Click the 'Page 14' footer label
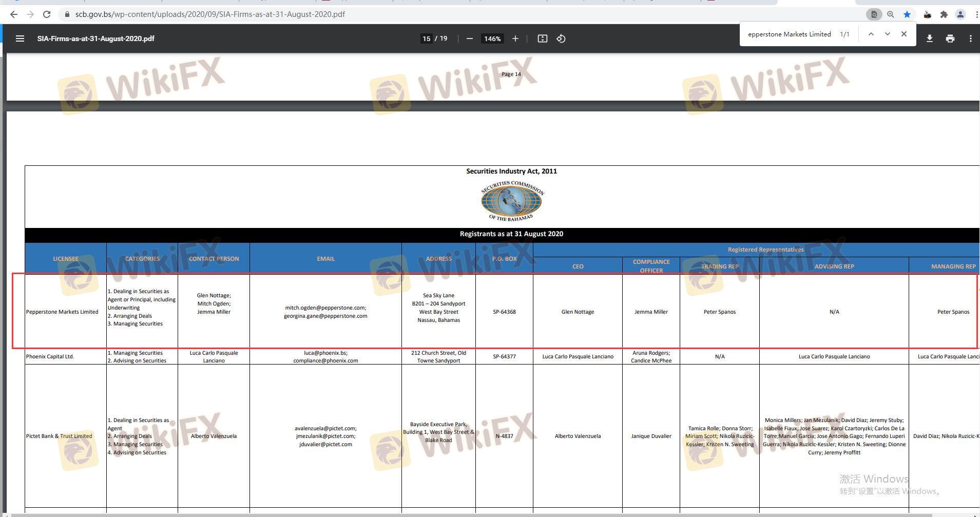The width and height of the screenshot is (980, 517). pos(511,74)
